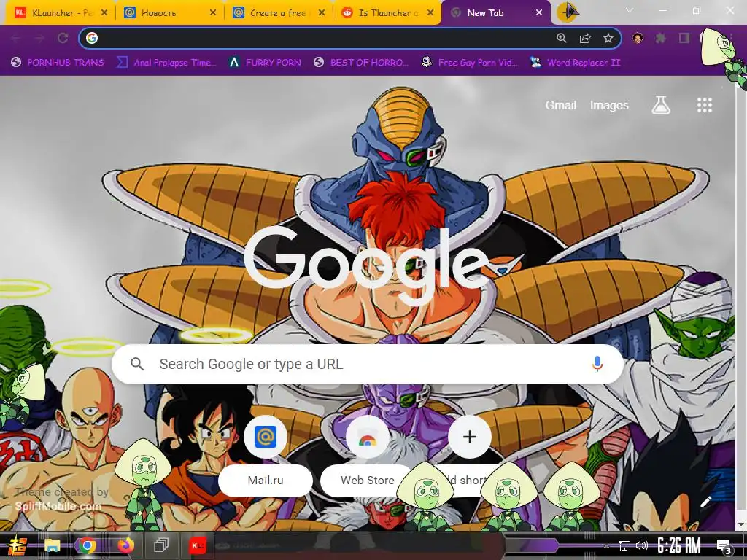Screen dimensions: 747x560
Task: Open the Google apps grid
Action: [x=705, y=105]
